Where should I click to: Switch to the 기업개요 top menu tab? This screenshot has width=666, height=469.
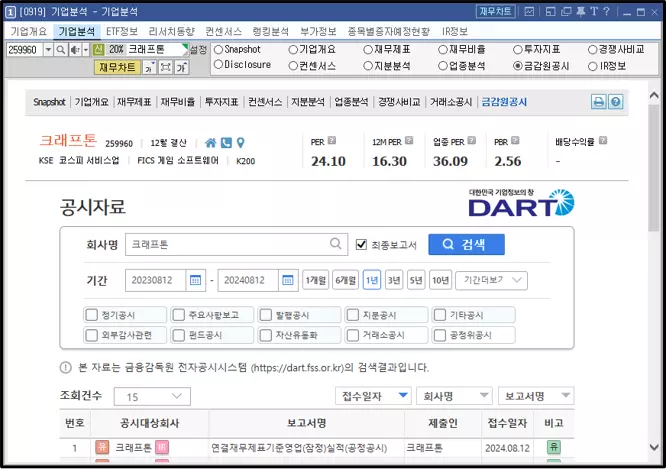point(28,31)
